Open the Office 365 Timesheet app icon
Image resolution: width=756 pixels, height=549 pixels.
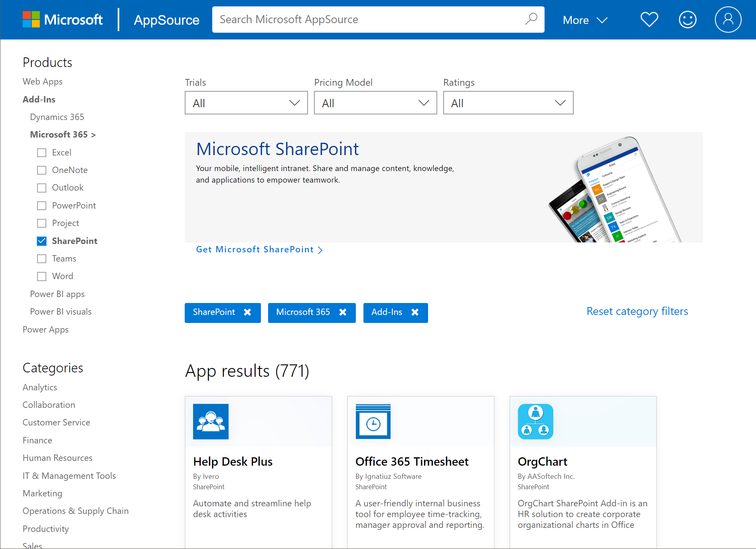click(x=373, y=421)
